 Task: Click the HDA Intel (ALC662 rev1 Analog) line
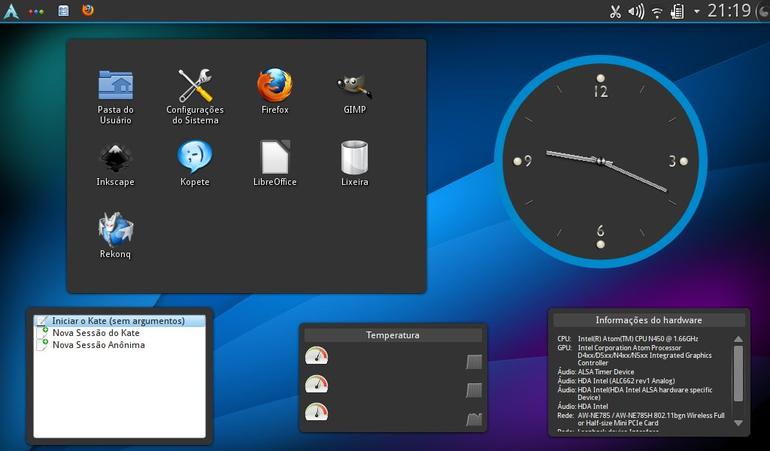pyautogui.click(x=616, y=381)
